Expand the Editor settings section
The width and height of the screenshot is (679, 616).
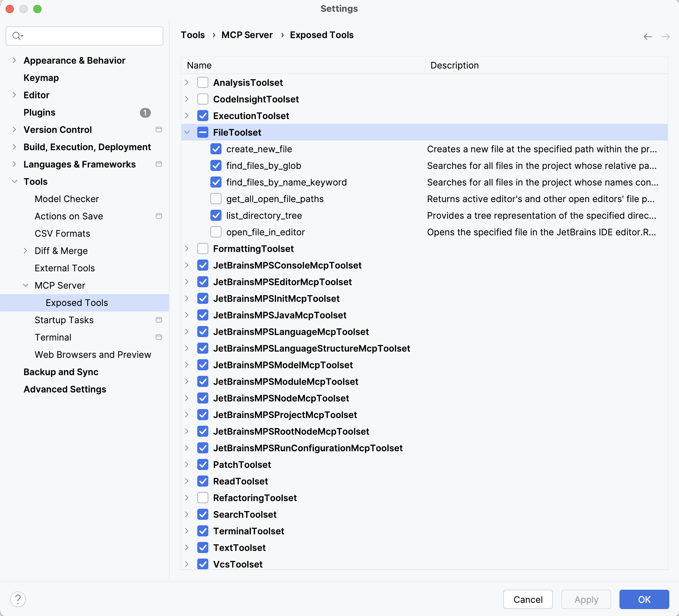(14, 95)
